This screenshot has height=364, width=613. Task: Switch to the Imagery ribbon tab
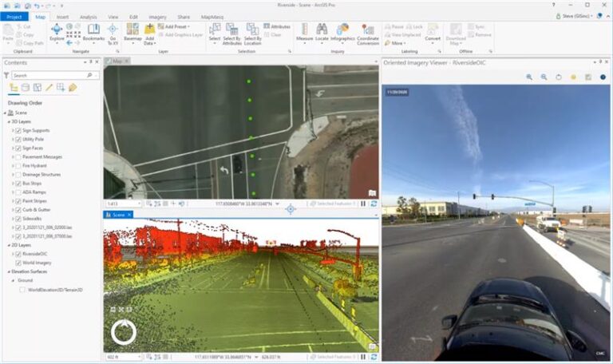(x=156, y=16)
